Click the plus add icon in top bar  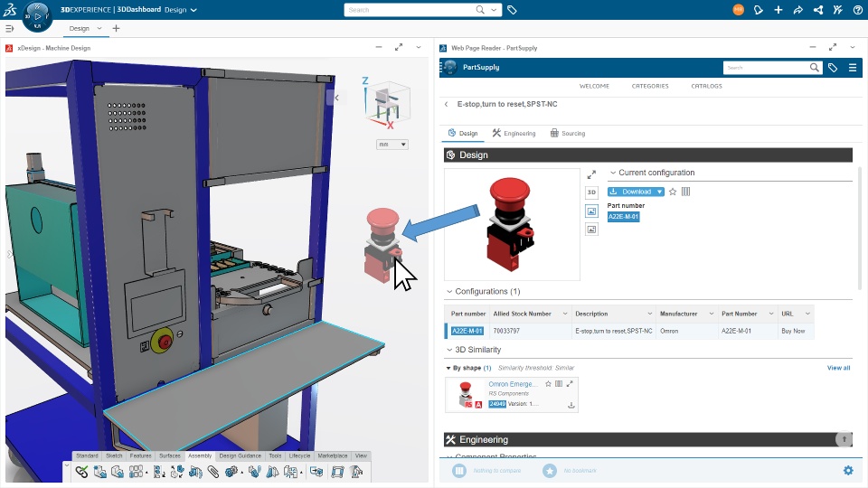[778, 10]
